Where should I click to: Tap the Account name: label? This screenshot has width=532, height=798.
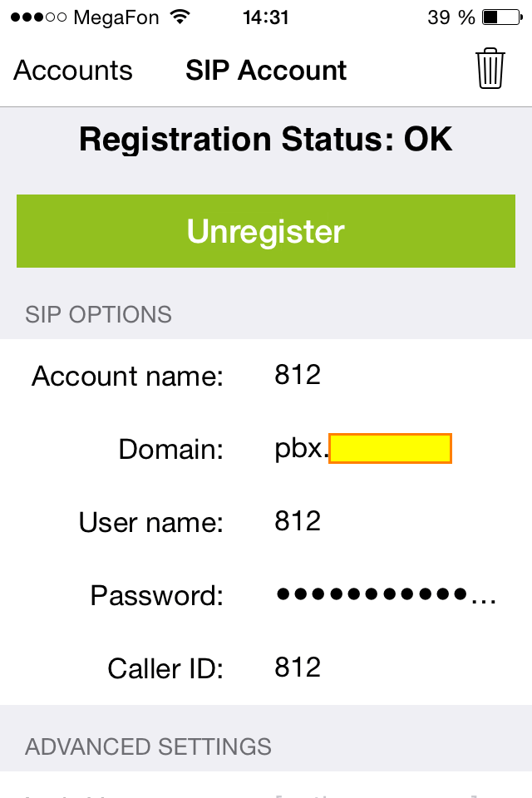click(127, 377)
